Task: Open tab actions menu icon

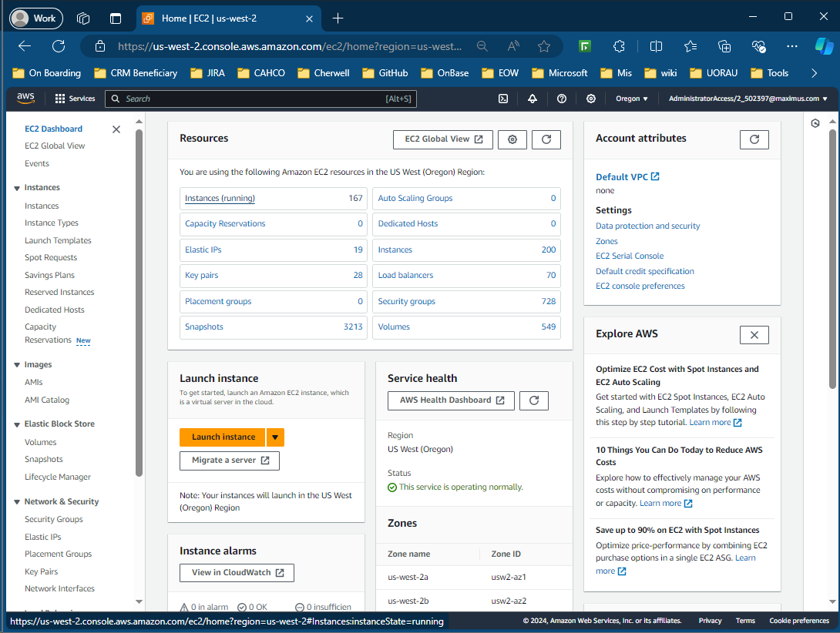Action: click(x=115, y=18)
